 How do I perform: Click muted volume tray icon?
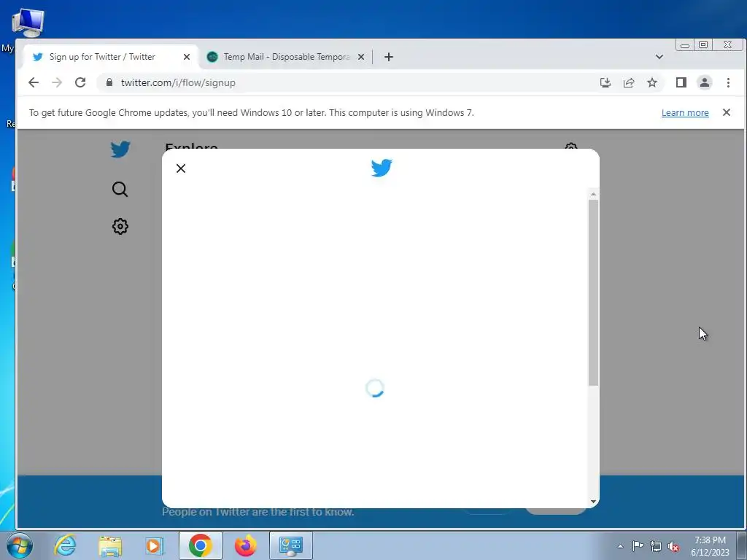click(x=673, y=547)
